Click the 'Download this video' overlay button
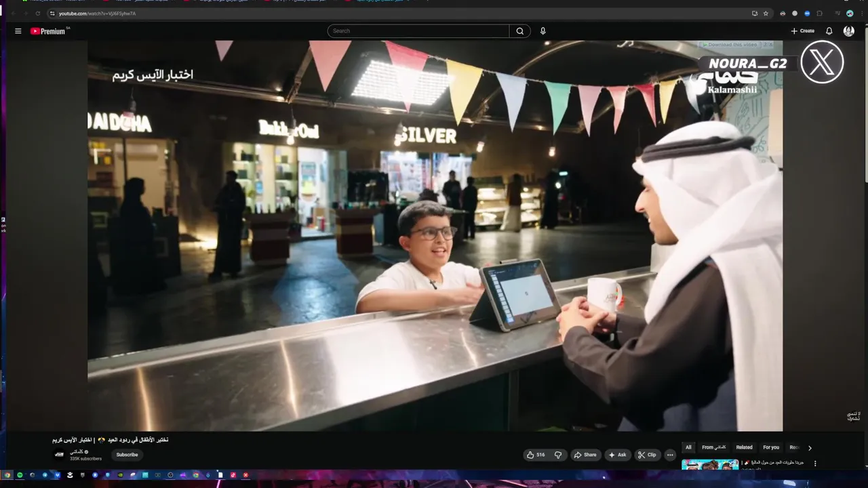The width and height of the screenshot is (868, 488). pos(731,45)
